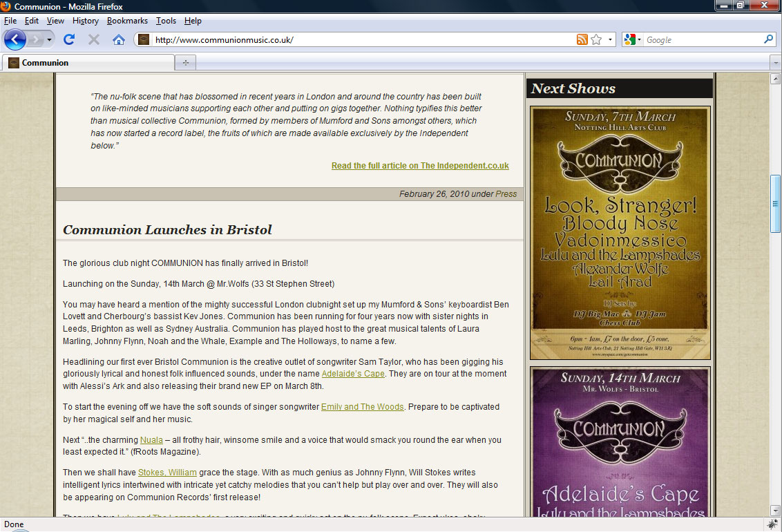Image resolution: width=782 pixels, height=532 pixels.
Task: Restore down the Firefox window
Action: click(740, 6)
